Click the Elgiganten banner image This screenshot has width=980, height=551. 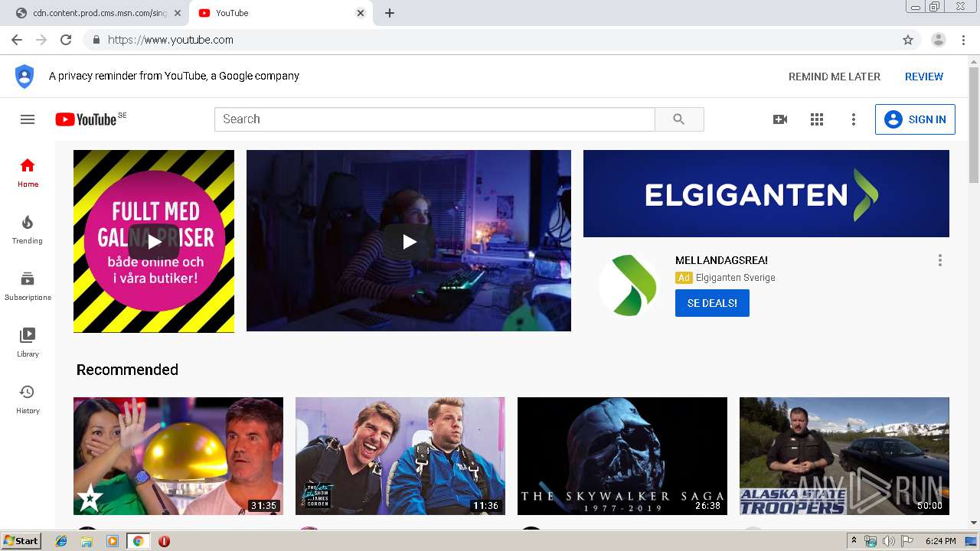pyautogui.click(x=766, y=194)
